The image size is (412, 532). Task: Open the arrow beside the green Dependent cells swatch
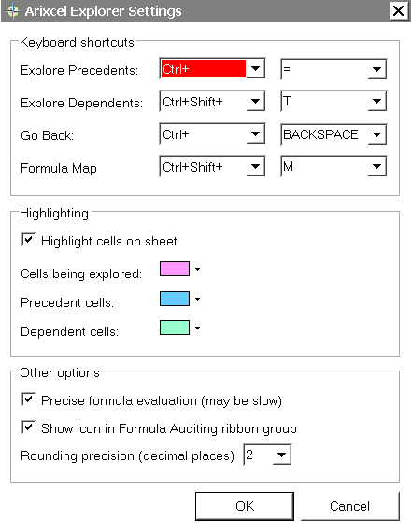click(197, 328)
